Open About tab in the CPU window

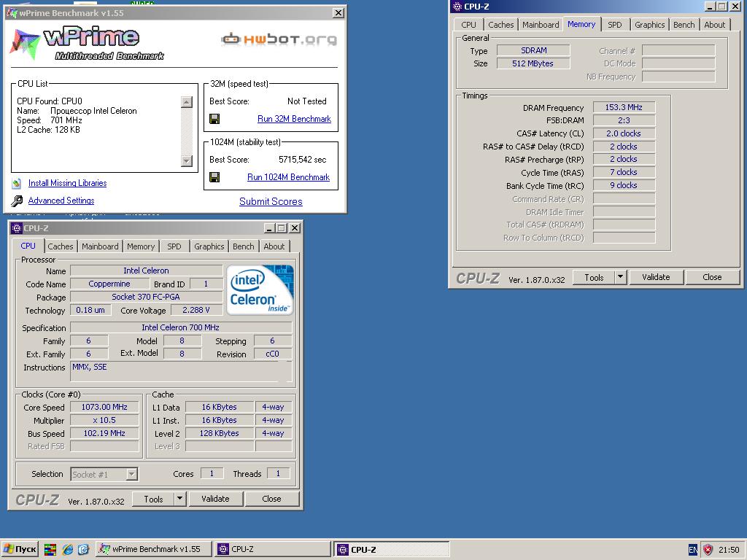[274, 246]
